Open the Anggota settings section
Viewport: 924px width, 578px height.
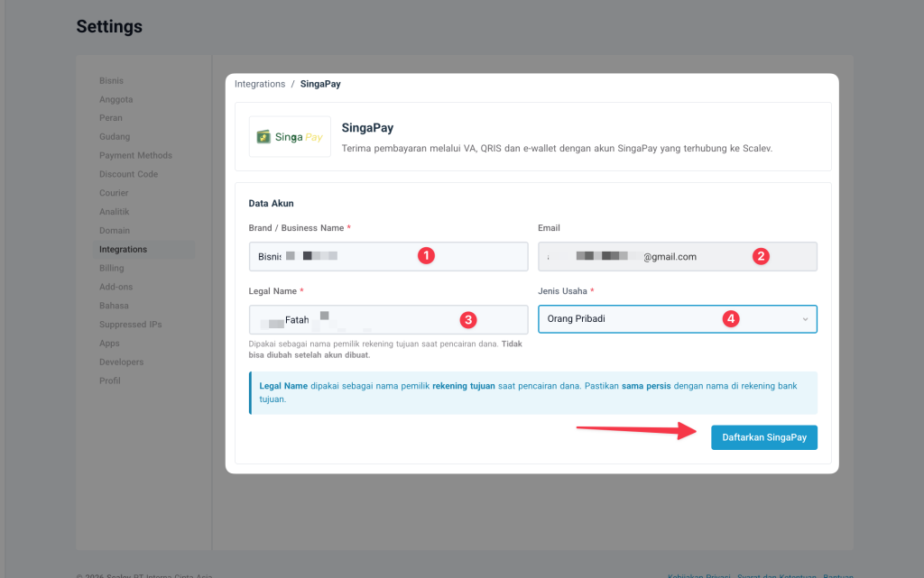point(116,99)
